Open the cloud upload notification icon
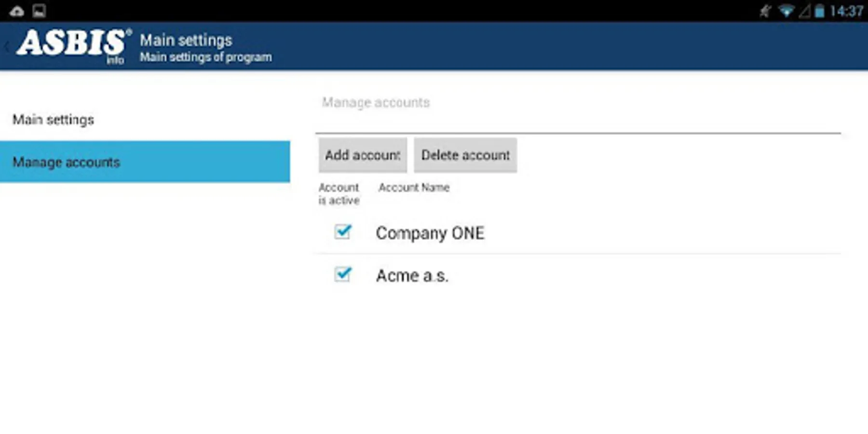 click(17, 11)
